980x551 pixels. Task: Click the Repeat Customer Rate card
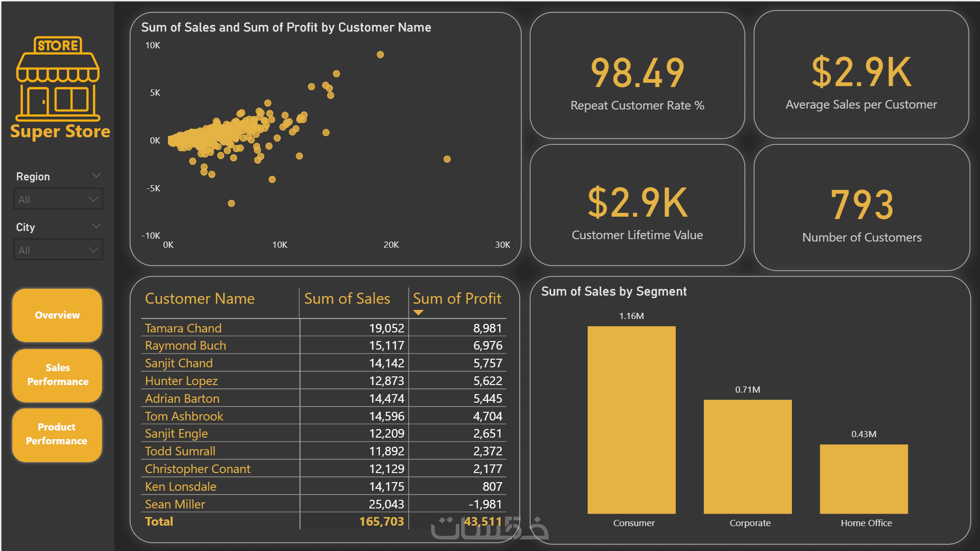[x=637, y=77]
